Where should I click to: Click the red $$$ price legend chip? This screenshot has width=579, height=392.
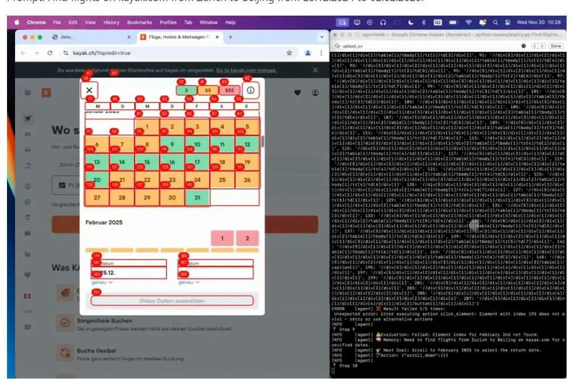[229, 90]
